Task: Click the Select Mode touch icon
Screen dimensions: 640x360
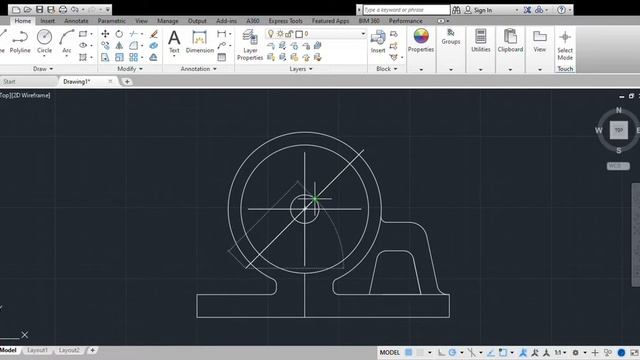Action: click(x=565, y=45)
